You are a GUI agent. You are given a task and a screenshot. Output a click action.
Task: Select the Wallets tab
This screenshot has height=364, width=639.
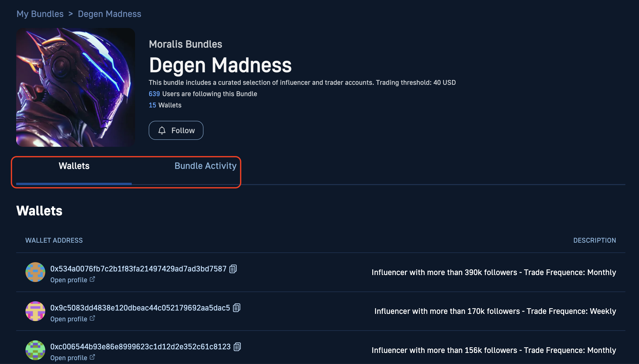tap(74, 166)
